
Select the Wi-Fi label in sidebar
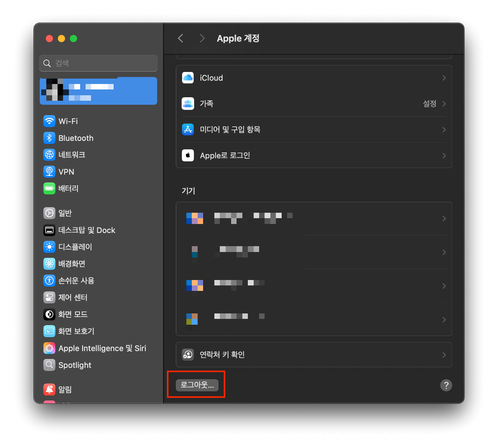pyautogui.click(x=68, y=121)
